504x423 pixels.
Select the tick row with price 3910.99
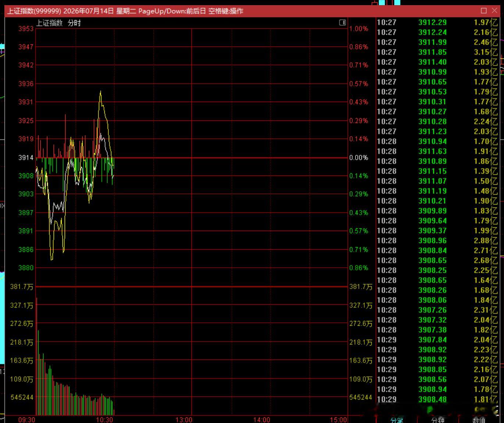(x=437, y=72)
